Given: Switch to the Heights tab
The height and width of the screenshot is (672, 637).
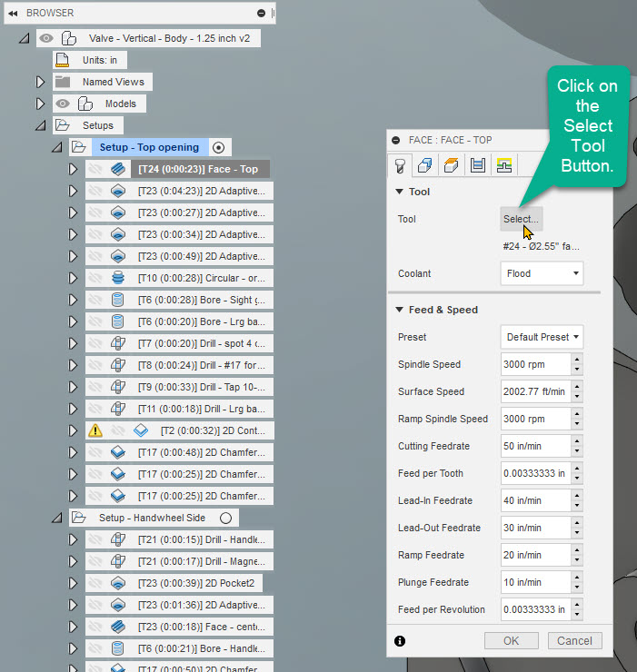Looking at the screenshot, I should coord(452,165).
